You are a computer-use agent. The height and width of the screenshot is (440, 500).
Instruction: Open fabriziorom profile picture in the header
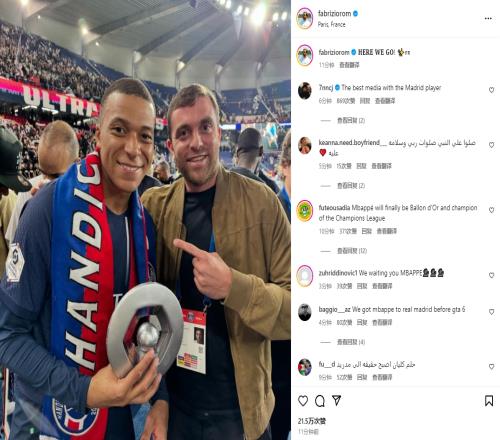[305, 18]
